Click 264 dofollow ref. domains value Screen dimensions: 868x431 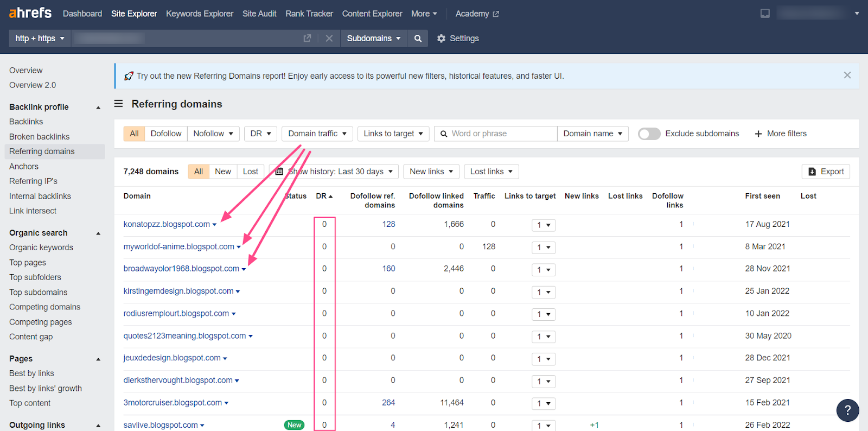[x=388, y=403]
